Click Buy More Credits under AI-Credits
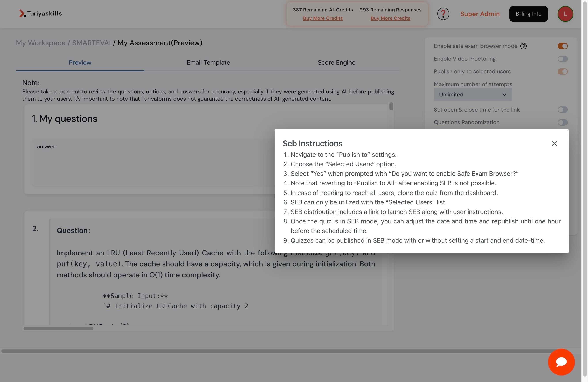 pyautogui.click(x=323, y=18)
